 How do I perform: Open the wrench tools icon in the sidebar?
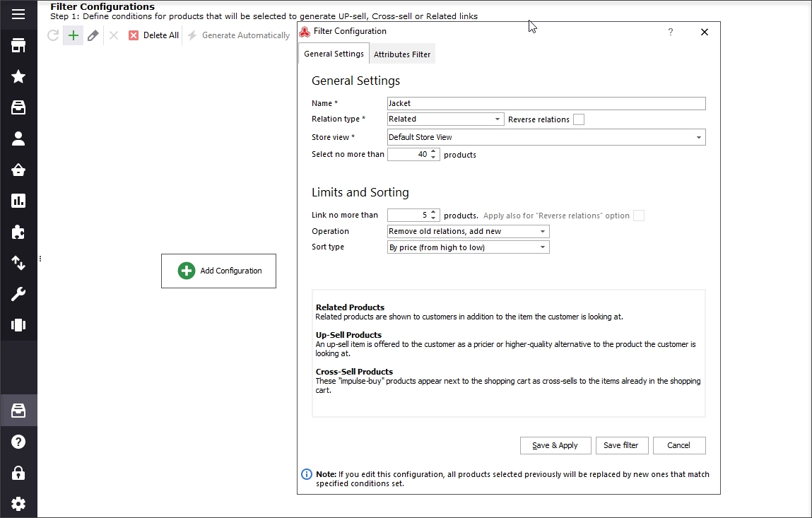(x=18, y=294)
